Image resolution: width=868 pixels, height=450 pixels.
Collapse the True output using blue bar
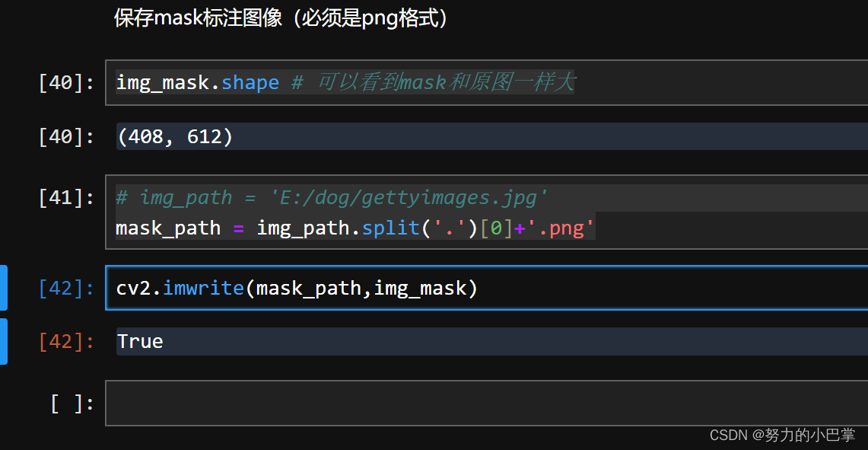[x=3, y=341]
